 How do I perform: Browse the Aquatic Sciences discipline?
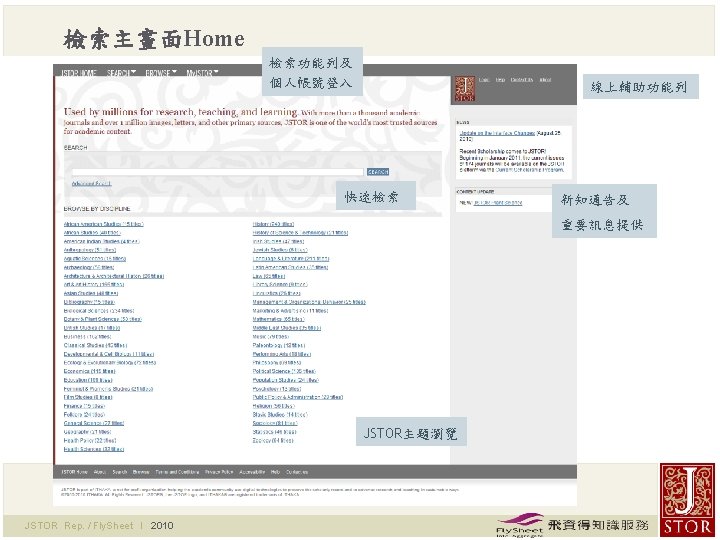coord(95,259)
